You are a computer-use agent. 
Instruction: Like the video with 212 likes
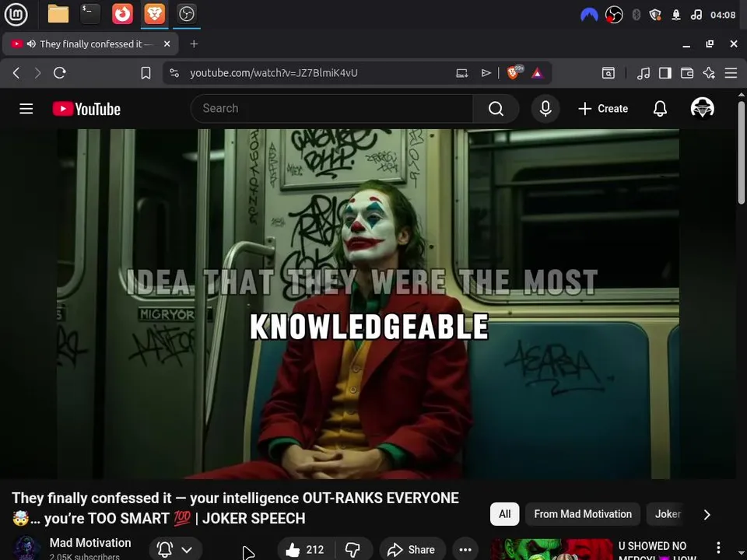[x=306, y=550]
